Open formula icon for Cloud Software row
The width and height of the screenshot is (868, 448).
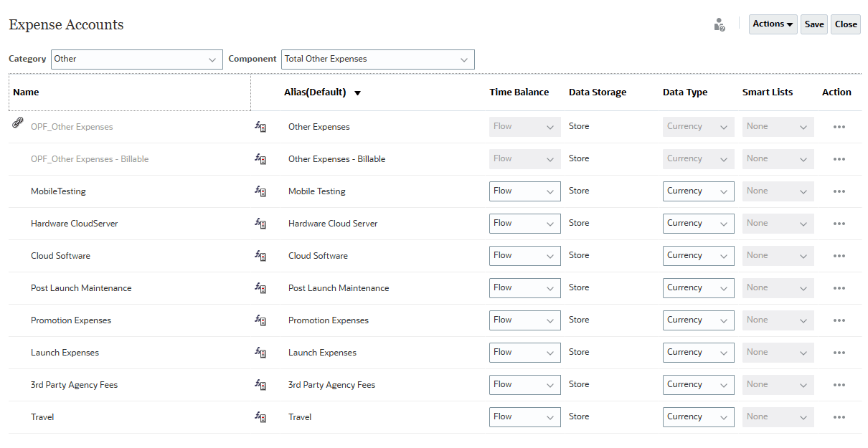tap(260, 256)
